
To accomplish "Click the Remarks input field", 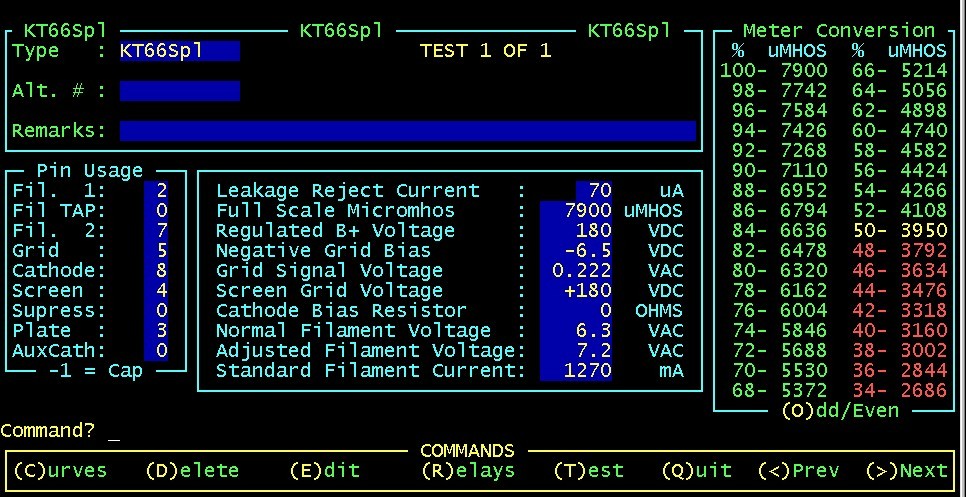I will [x=408, y=131].
